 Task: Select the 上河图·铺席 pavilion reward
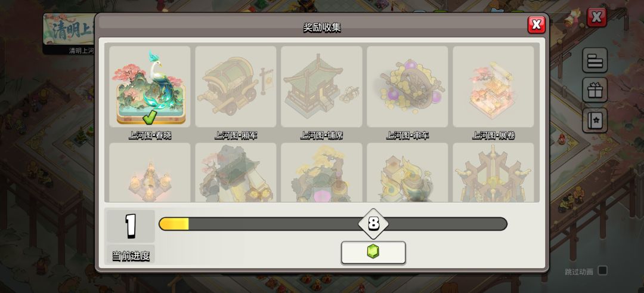(x=321, y=87)
